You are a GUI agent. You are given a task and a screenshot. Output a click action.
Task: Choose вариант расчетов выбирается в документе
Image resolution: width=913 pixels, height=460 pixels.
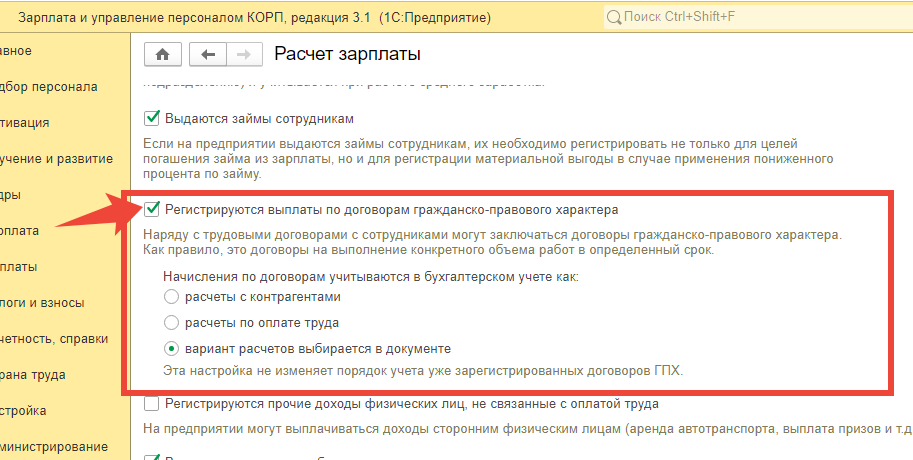click(171, 349)
